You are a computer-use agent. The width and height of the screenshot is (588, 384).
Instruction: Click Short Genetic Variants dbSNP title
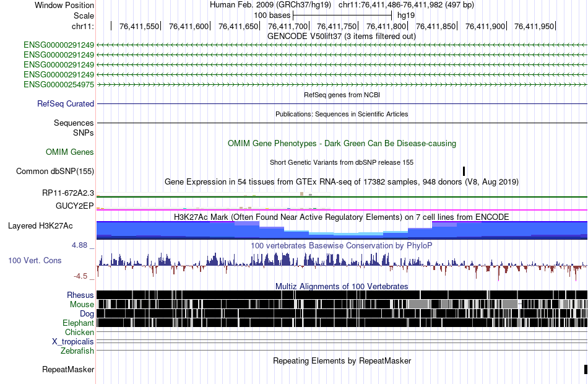[x=342, y=162]
